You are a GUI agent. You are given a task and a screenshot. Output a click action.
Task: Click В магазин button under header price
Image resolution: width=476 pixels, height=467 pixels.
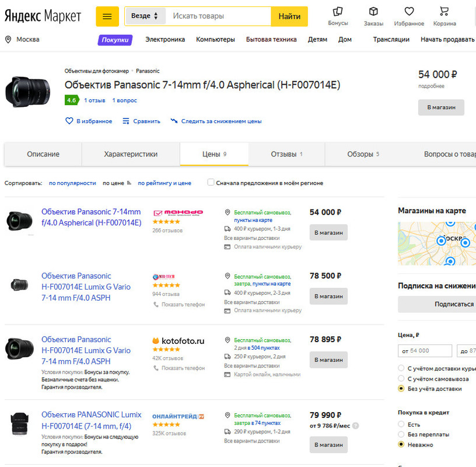point(441,107)
